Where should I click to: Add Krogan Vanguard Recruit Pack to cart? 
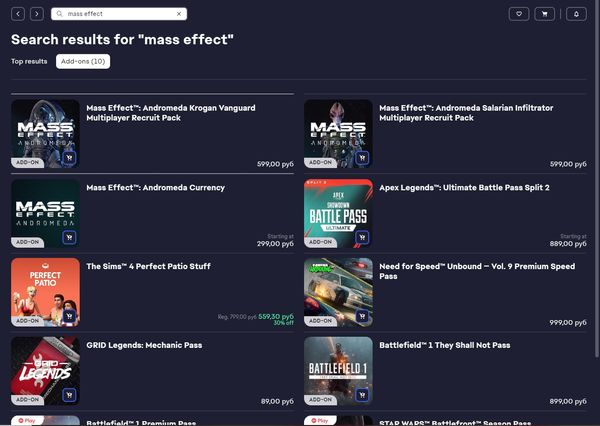point(70,158)
